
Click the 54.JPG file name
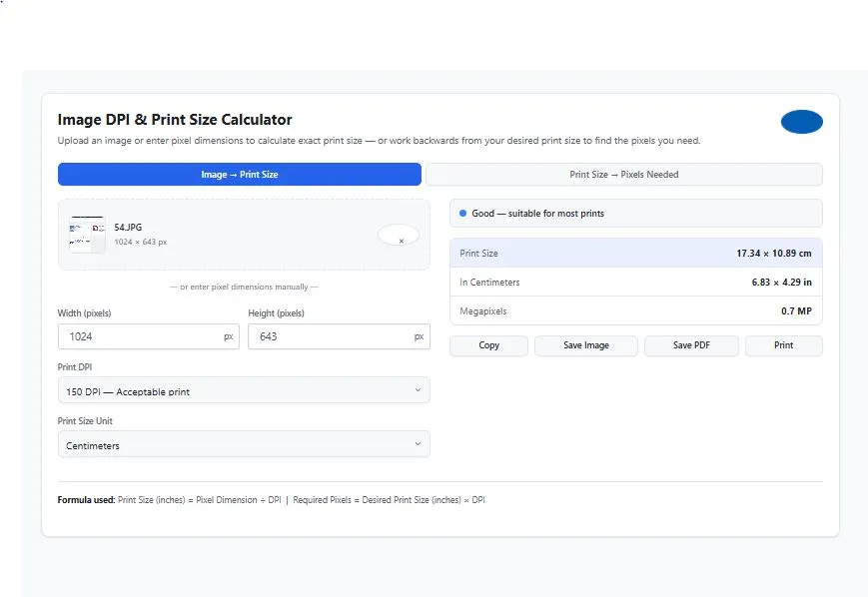tap(128, 228)
